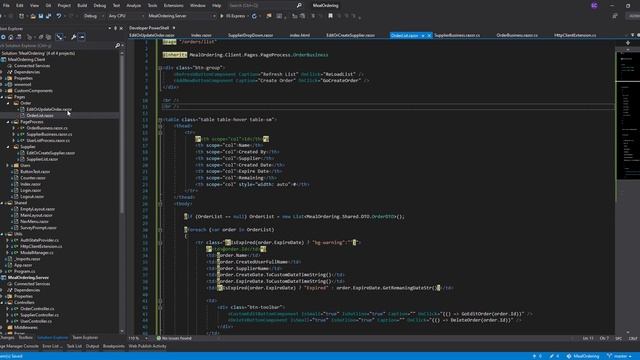Open the Edit menu
This screenshot has height=360, width=640.
coord(20,6)
